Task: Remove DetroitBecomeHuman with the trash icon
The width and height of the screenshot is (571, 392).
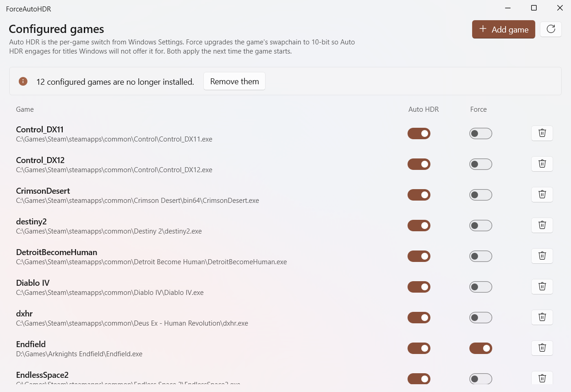Action: point(542,256)
